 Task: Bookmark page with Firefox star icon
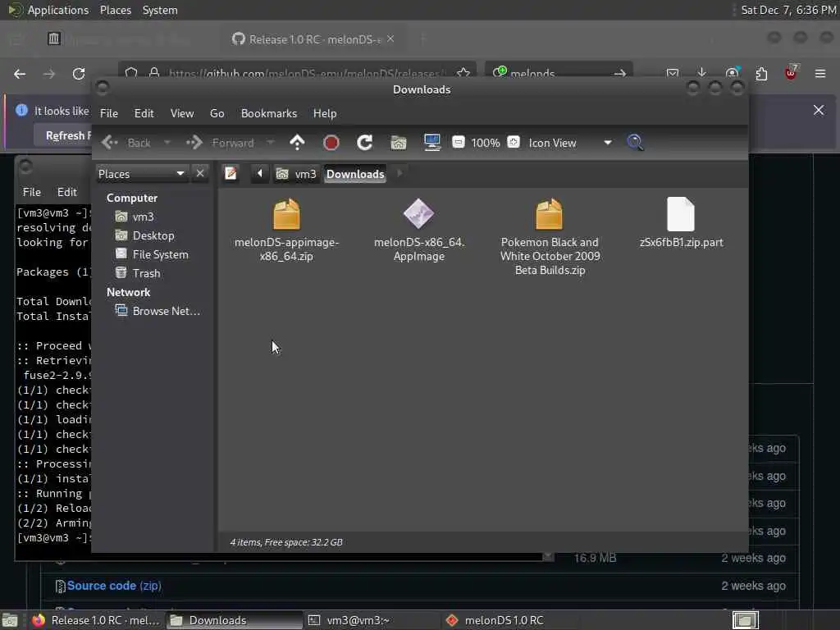tap(463, 73)
